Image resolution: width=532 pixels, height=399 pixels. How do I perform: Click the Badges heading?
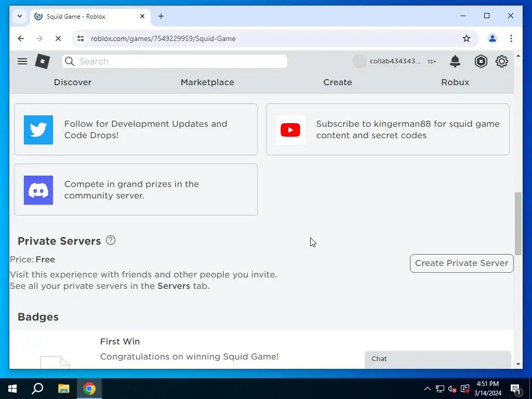point(38,317)
